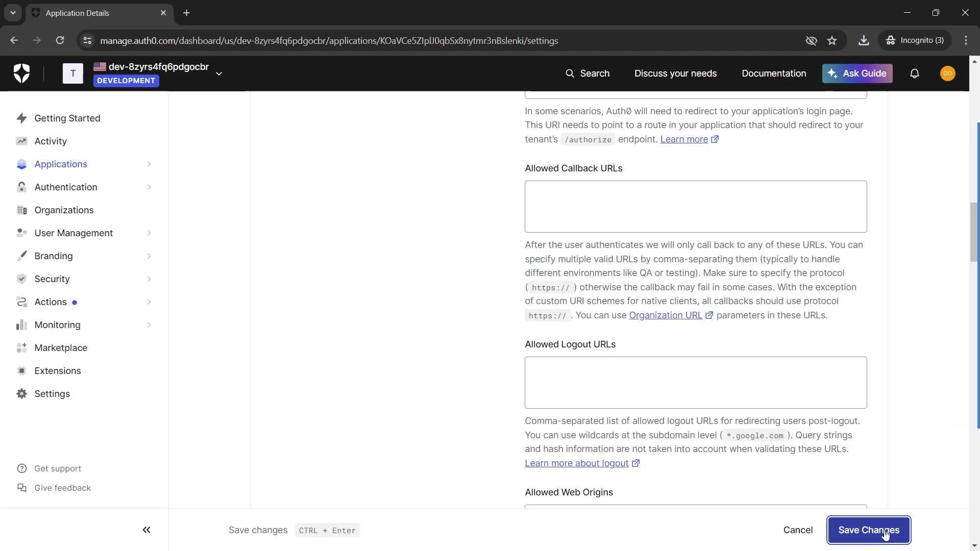Expand the Monitoring submenu chevron
The image size is (980, 551).
pos(149,325)
